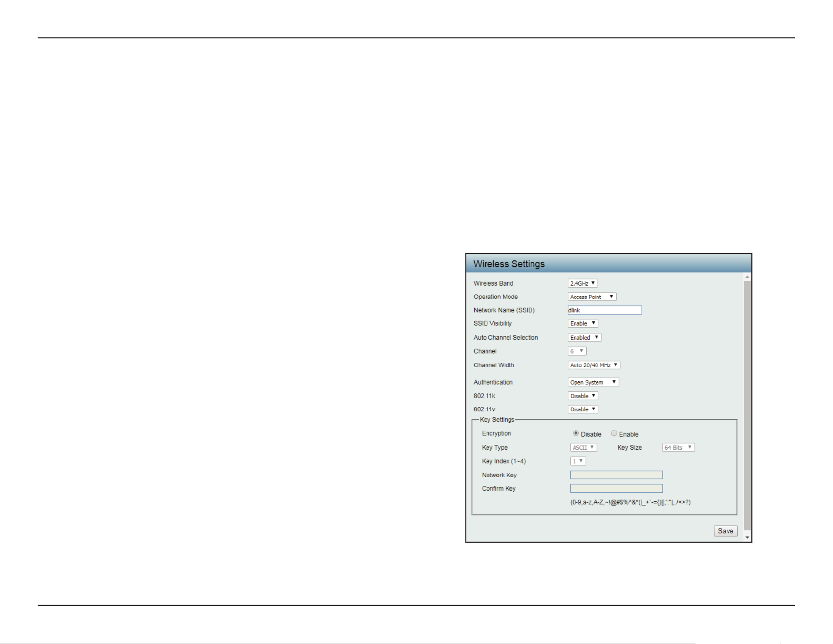
Task: Click the Wireless Settings title
Action: pyautogui.click(x=509, y=264)
